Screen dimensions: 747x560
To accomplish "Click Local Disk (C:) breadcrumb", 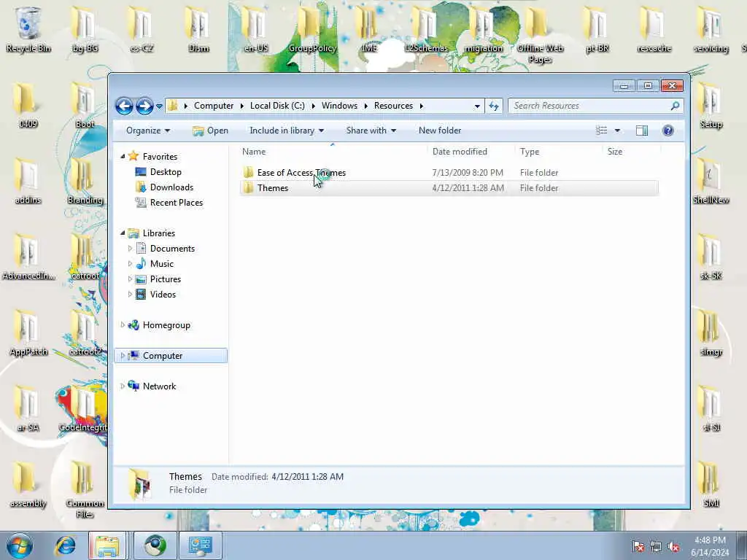I will pyautogui.click(x=277, y=106).
